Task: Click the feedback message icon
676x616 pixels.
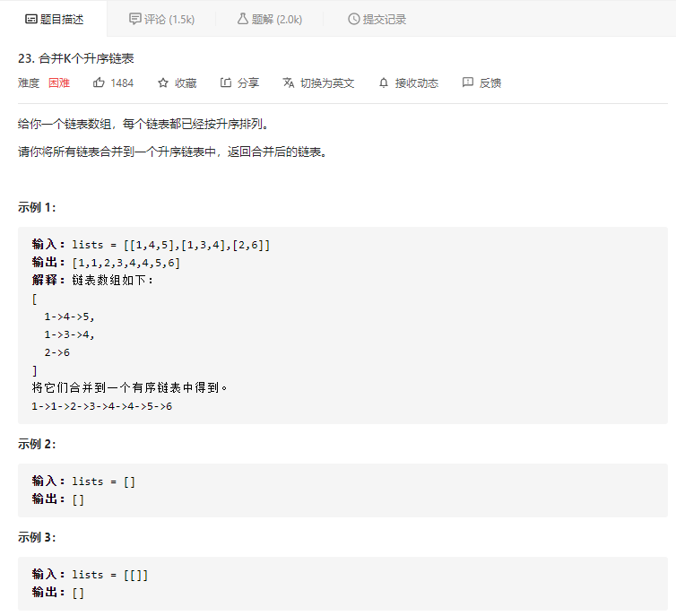Action: pyautogui.click(x=468, y=82)
